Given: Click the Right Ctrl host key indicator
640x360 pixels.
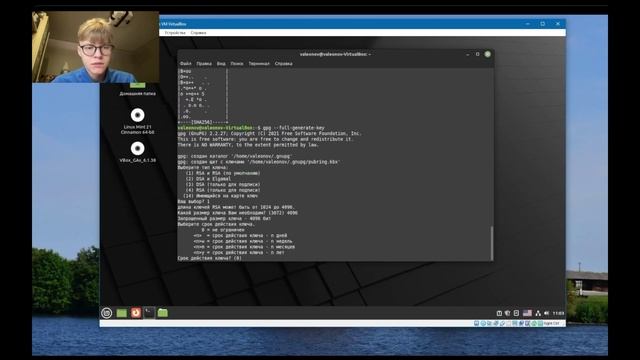Looking at the screenshot, I should [551, 323].
